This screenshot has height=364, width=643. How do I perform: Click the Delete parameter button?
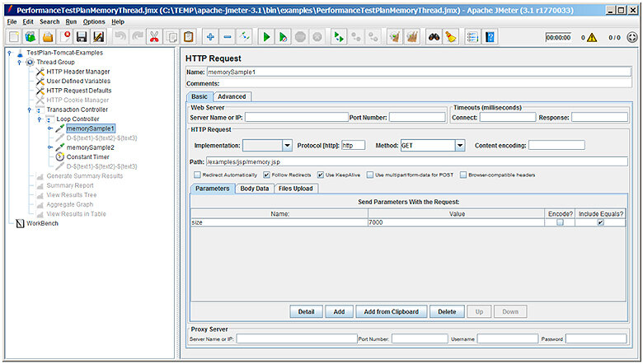tap(447, 311)
